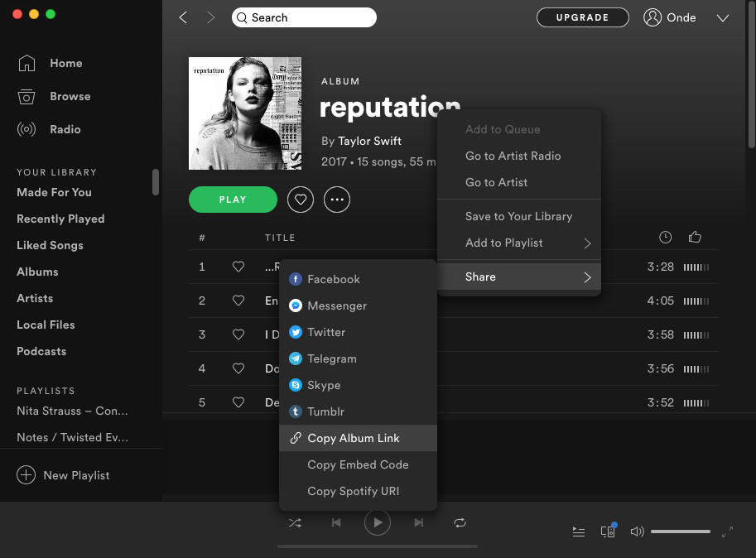Like track 2 with its heart

[238, 301]
